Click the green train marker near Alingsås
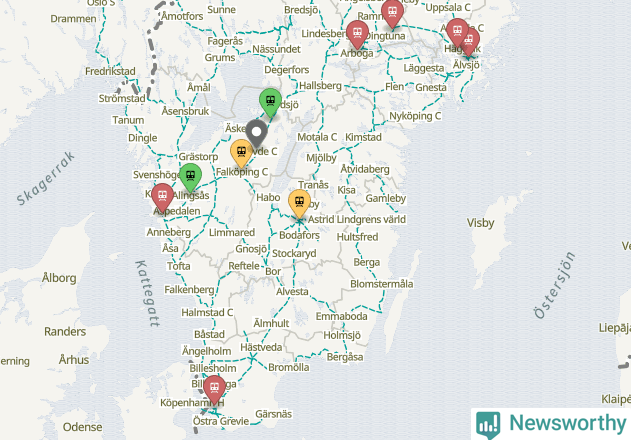 [x=190, y=177]
